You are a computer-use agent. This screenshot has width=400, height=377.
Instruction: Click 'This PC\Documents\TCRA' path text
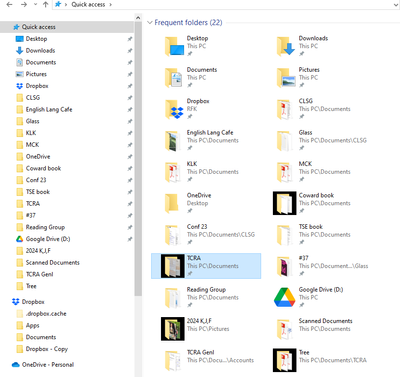point(333,360)
